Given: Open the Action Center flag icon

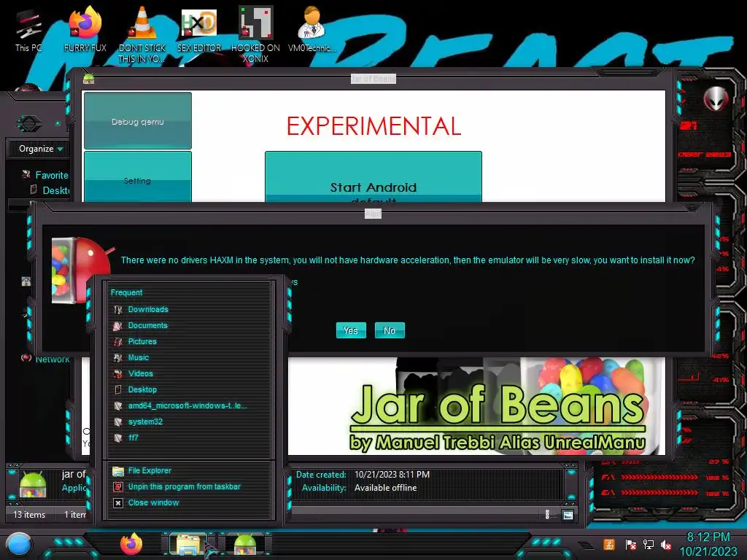Looking at the screenshot, I should point(630,544).
